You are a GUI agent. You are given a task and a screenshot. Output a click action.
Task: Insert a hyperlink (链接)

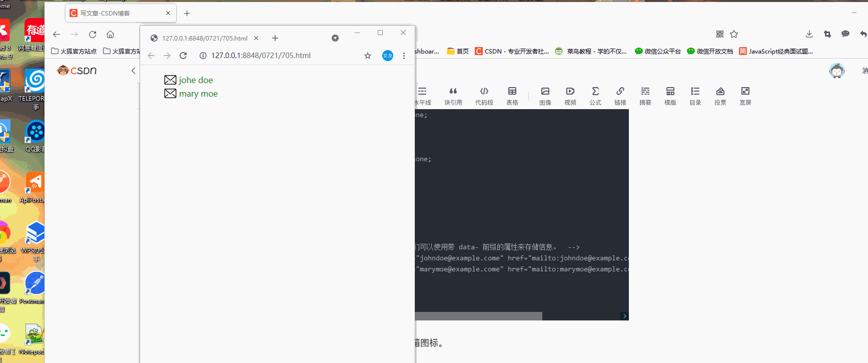[x=620, y=96]
